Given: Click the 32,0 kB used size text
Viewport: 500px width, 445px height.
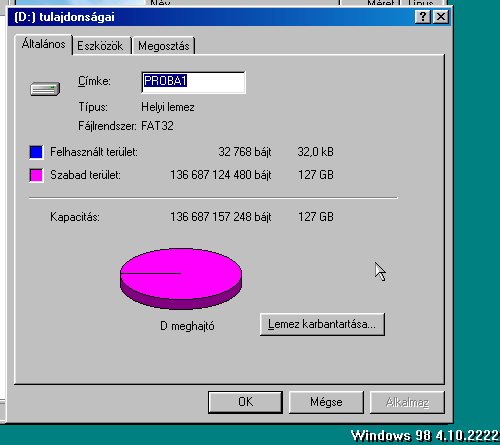Looking at the screenshot, I should 315,152.
